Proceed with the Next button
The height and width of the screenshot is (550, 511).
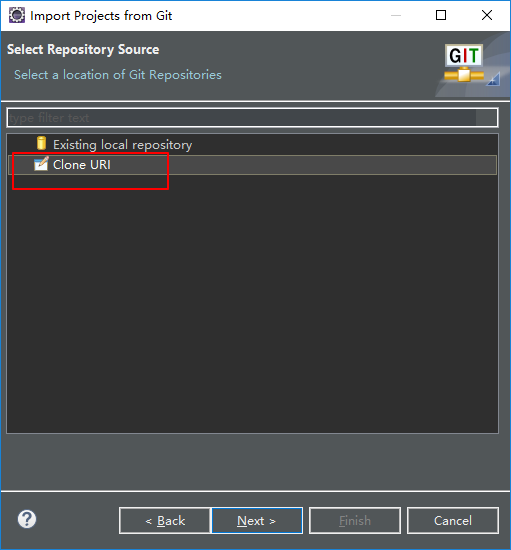257,521
